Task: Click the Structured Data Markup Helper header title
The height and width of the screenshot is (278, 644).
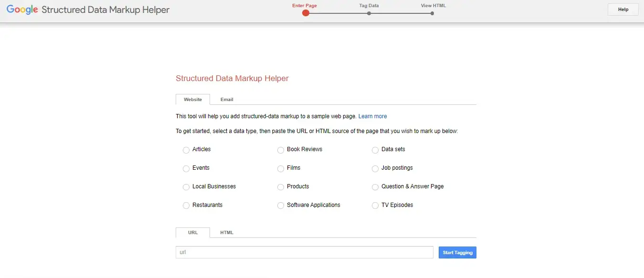Action: pyautogui.click(x=106, y=10)
